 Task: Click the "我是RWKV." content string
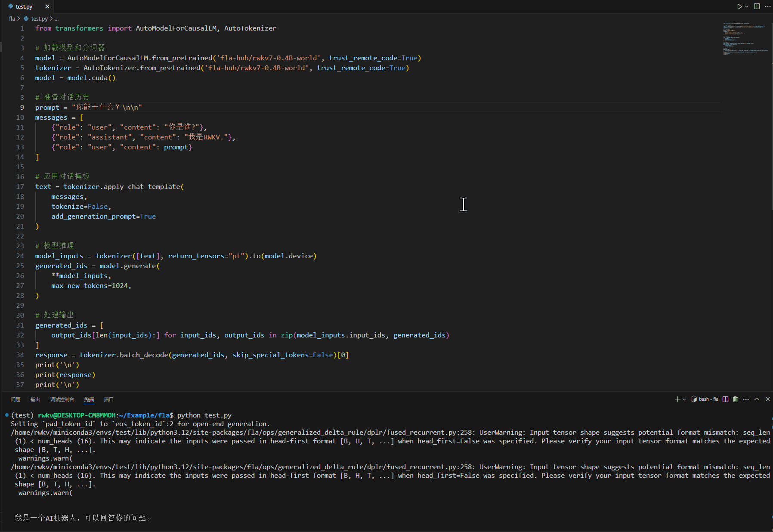coord(207,137)
